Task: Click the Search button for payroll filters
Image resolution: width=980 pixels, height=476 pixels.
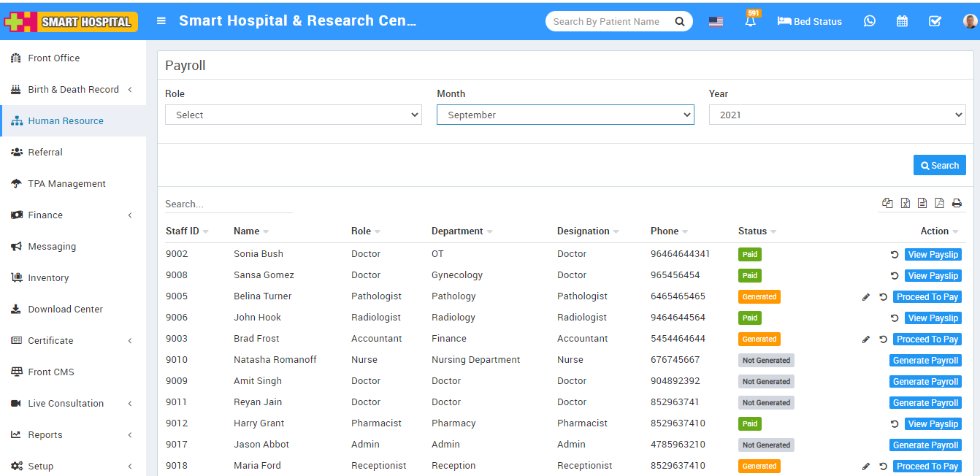Action: click(x=940, y=165)
